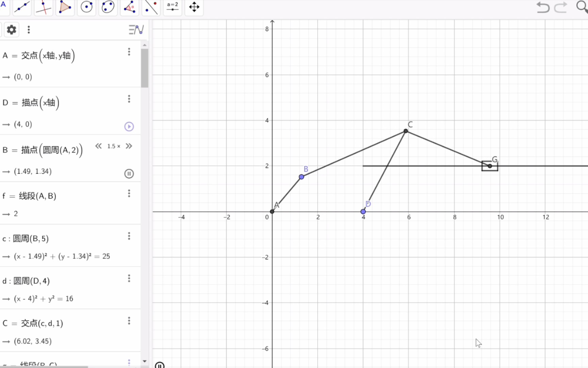Toggle the algebra view style icon
The width and height of the screenshot is (588, 368).
136,30
